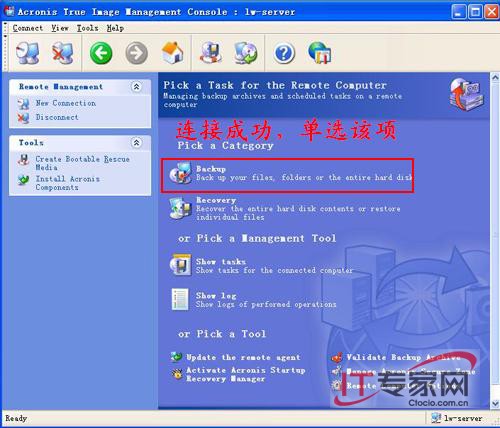Go back with the green arrow button
The width and height of the screenshot is (500, 428).
point(101,53)
